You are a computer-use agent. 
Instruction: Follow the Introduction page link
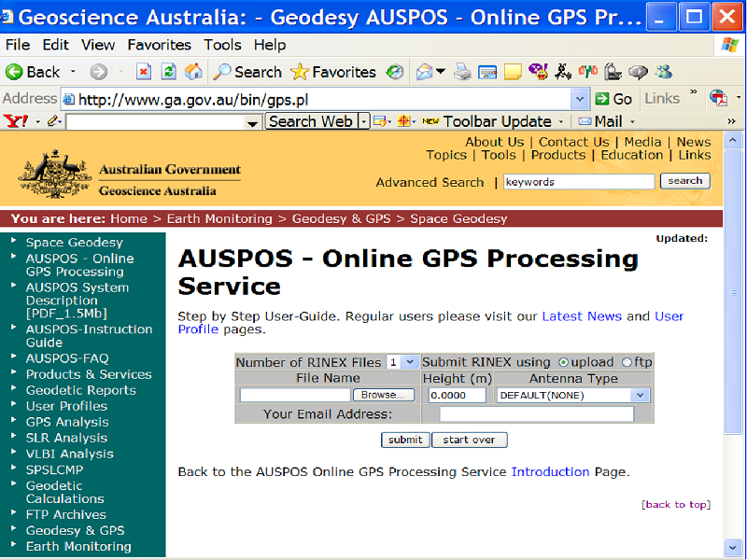tap(550, 472)
